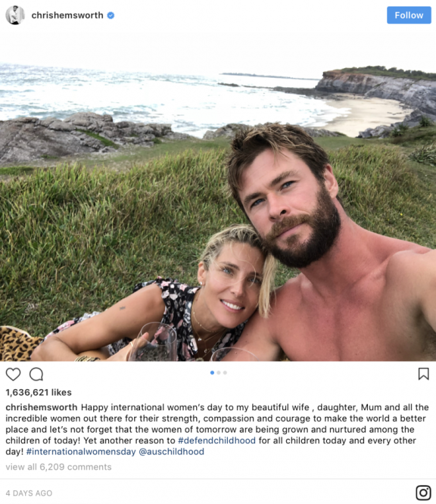Follow chrishemsworth with the blue button

click(x=409, y=15)
